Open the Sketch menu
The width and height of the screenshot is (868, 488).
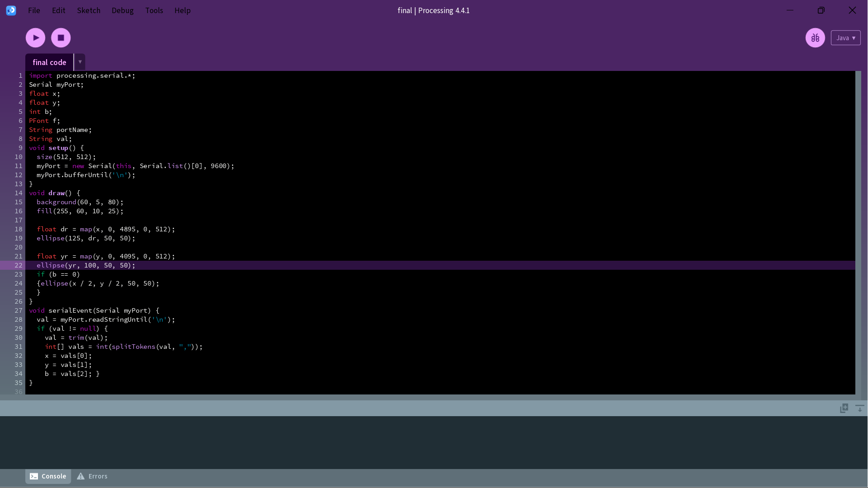[89, 10]
